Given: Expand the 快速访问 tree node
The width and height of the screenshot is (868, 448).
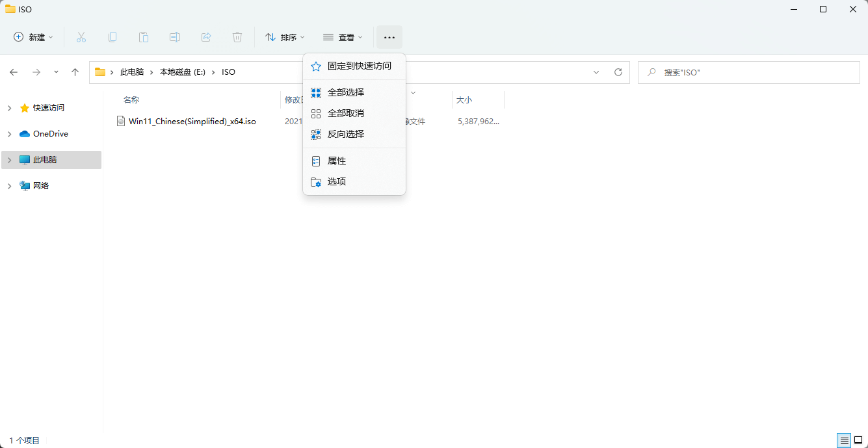Looking at the screenshot, I should (9, 108).
